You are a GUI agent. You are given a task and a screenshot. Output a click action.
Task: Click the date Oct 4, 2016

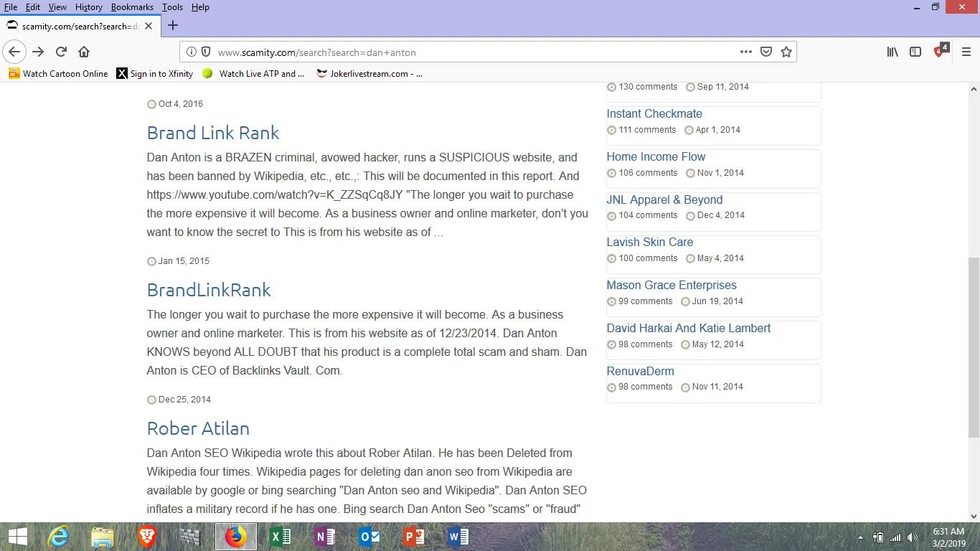(181, 104)
